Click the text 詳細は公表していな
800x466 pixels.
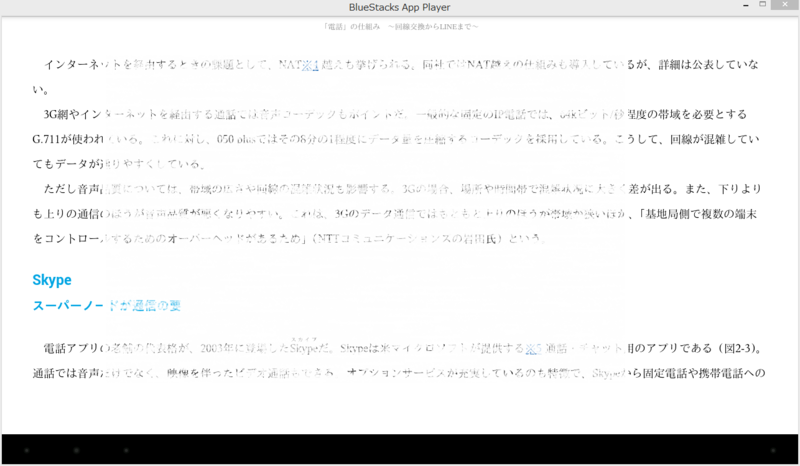[x=708, y=65]
